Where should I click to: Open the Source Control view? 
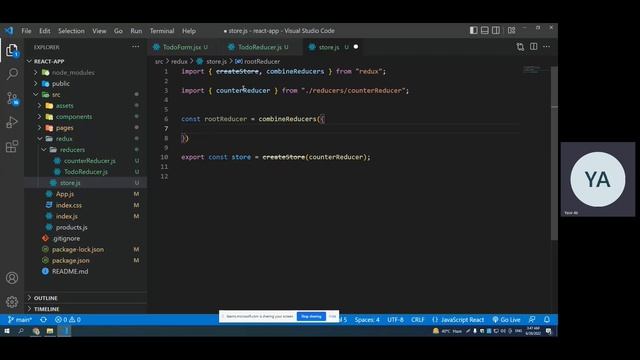(12, 98)
